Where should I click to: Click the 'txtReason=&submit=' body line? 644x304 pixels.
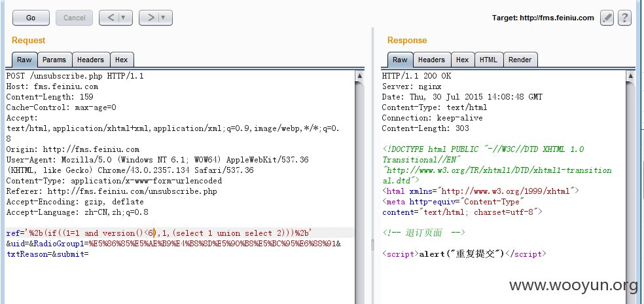pos(48,254)
